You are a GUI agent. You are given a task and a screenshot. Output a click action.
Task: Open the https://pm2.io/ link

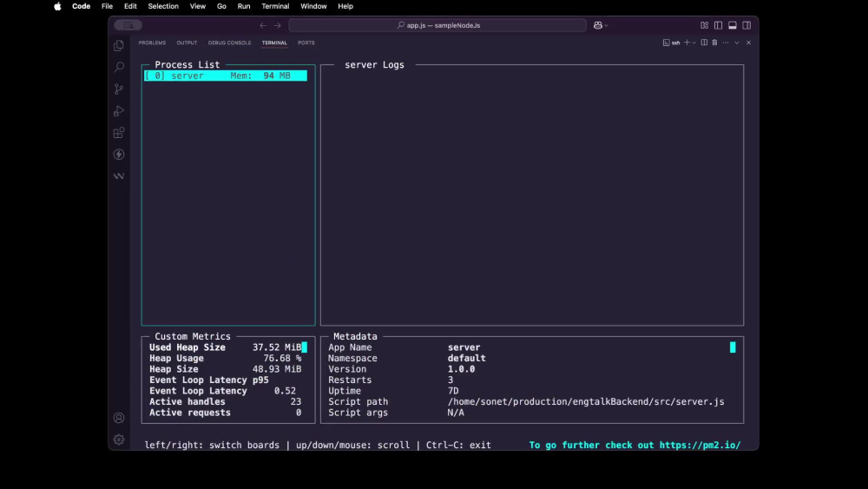pyautogui.click(x=700, y=446)
